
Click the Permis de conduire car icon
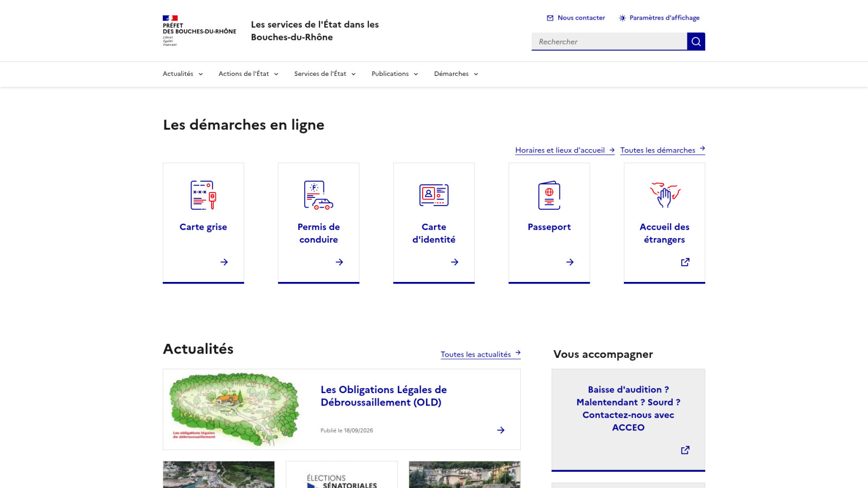318,195
